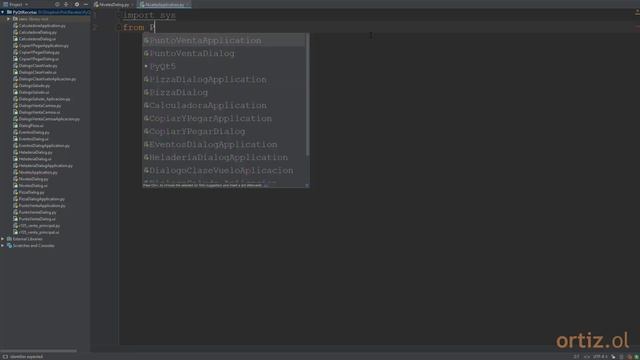Select PizzaDialog.py in project tree
Viewport: 640px width, 360px height.
31,192
